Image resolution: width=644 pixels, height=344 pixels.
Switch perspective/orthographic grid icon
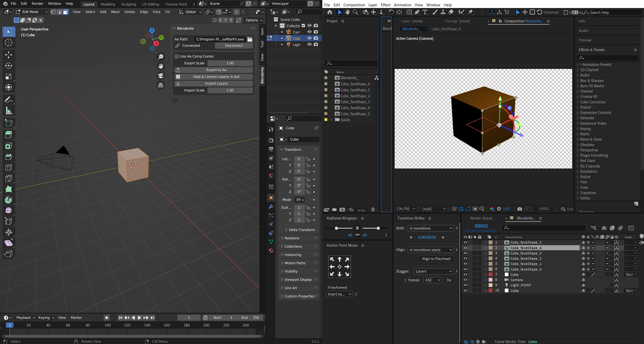161,85
